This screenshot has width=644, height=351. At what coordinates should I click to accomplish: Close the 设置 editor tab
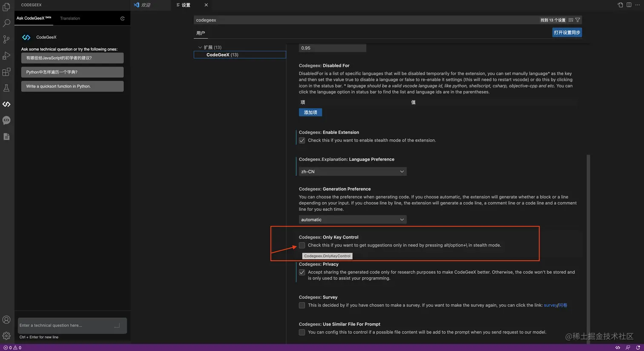pyautogui.click(x=206, y=5)
